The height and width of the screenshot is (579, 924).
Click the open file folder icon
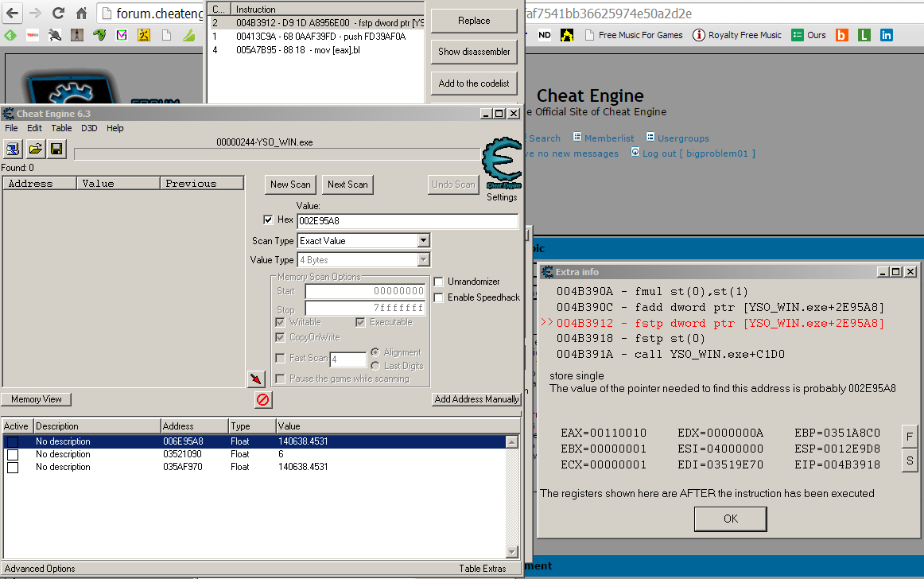click(x=35, y=149)
